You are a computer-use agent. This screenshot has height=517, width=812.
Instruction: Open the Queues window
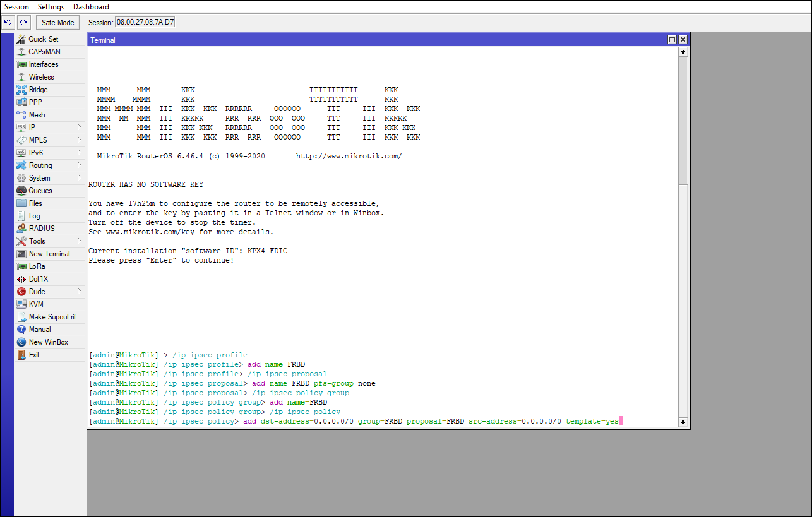coord(40,190)
